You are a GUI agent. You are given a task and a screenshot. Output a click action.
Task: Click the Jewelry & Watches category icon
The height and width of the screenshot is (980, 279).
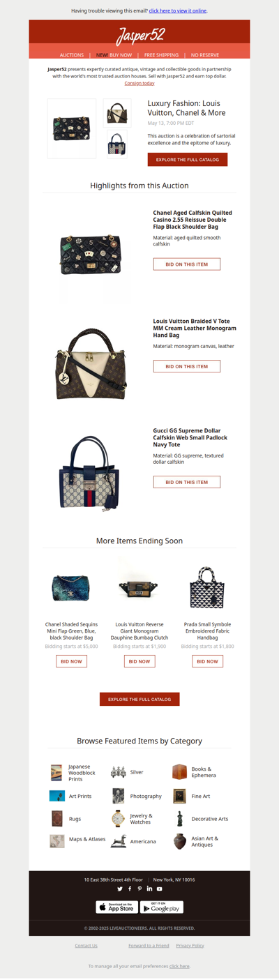tap(118, 819)
